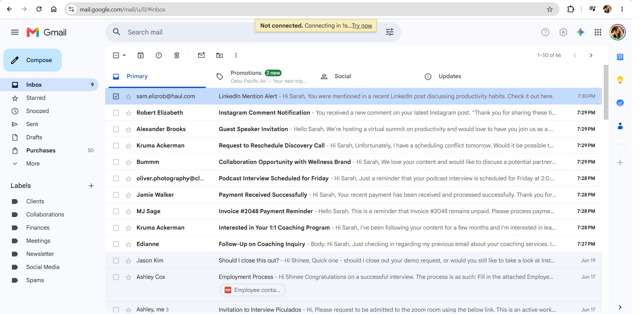Go to the next page of emails
The width and height of the screenshot is (644, 314).
point(591,55)
